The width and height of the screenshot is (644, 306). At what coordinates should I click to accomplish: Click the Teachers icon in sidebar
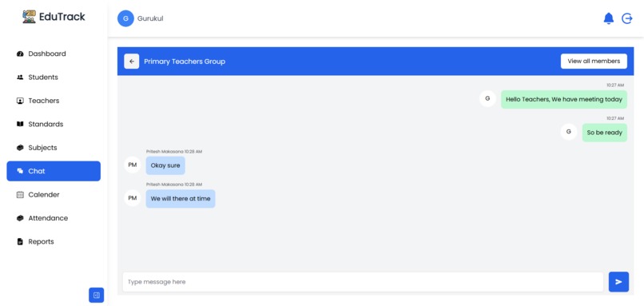(20, 101)
